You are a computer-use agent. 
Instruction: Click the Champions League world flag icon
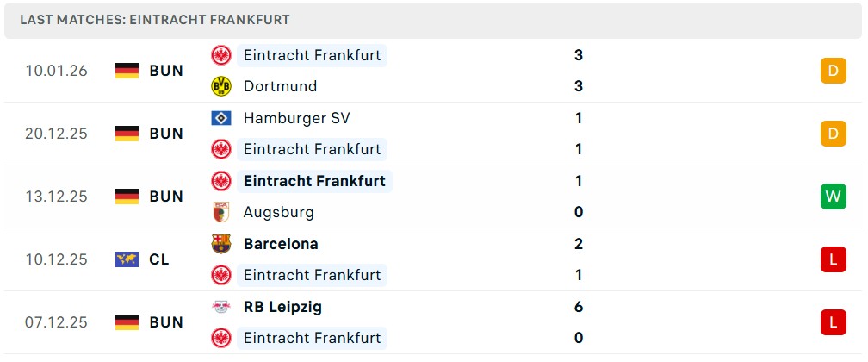127,259
